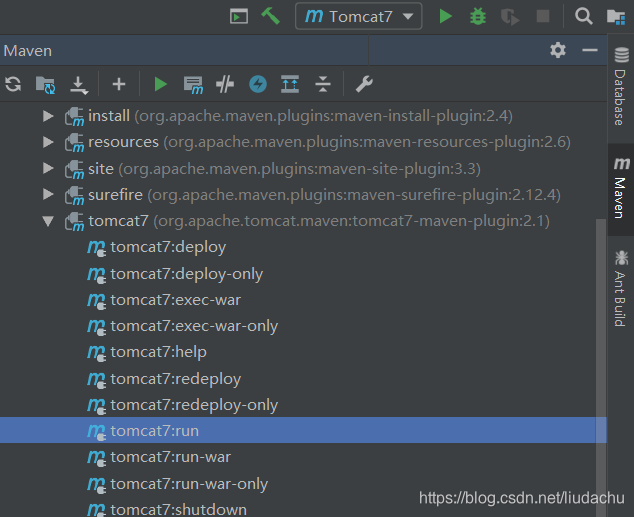
Task: Open the Tomcat7 run configuration dropdown
Action: pos(359,17)
